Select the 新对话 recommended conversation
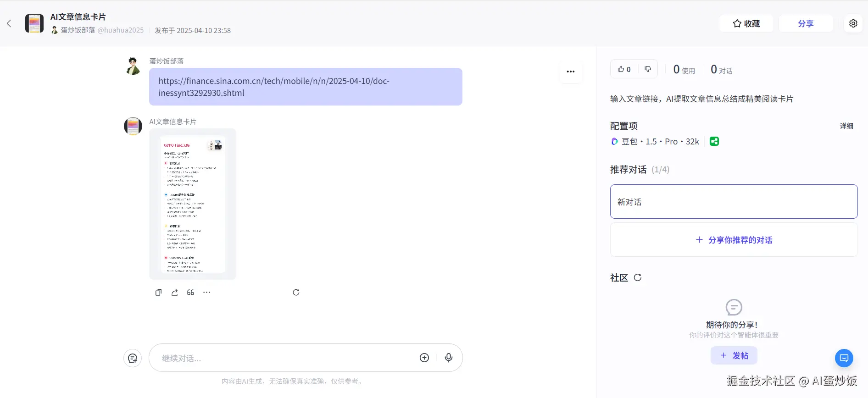Image resolution: width=868 pixels, height=398 pixels. point(734,202)
